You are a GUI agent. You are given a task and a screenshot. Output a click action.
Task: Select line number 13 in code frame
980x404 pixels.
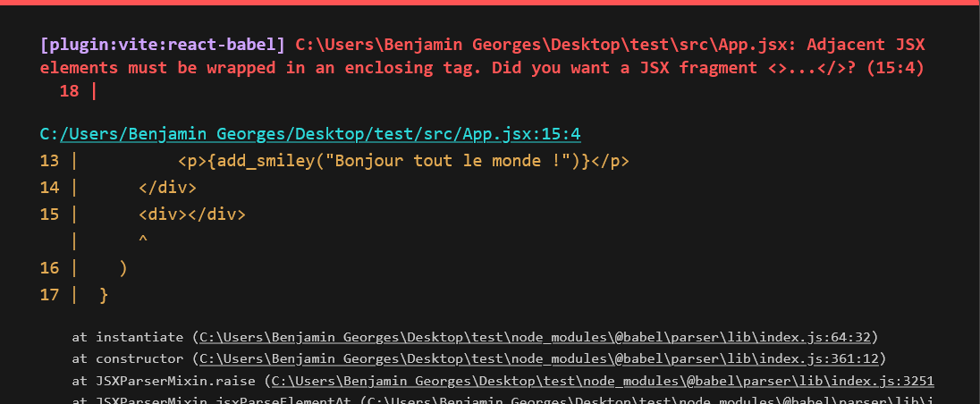click(49, 161)
